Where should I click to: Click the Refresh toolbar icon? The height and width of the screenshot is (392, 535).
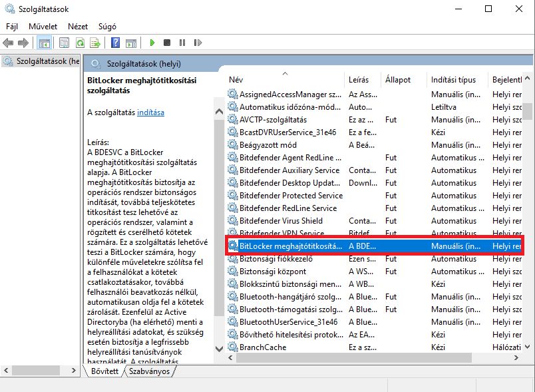tap(80, 43)
